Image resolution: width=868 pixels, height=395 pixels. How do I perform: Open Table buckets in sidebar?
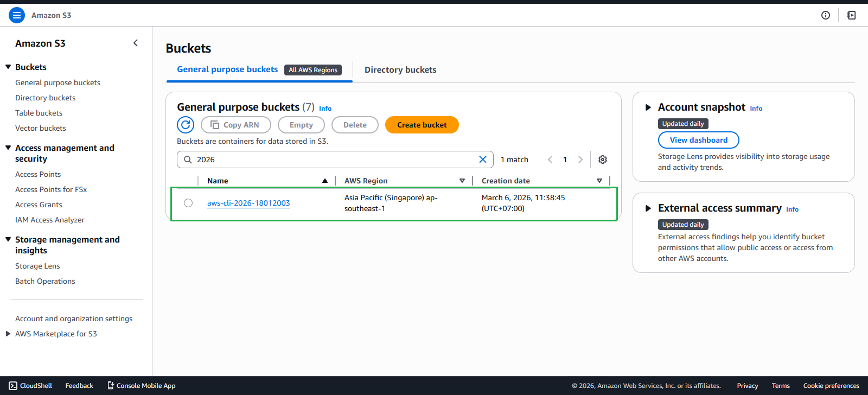39,113
